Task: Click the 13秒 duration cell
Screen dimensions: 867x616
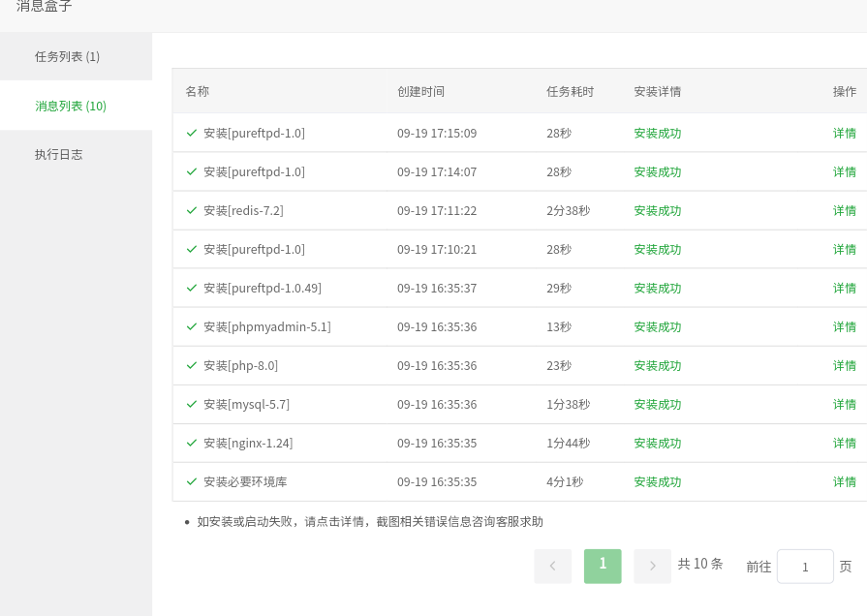Action: pyautogui.click(x=559, y=326)
